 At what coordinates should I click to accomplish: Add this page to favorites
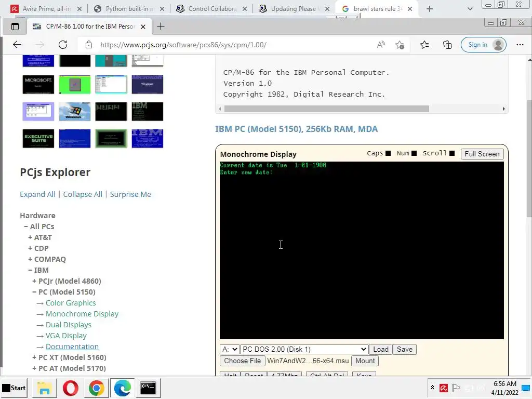400,45
